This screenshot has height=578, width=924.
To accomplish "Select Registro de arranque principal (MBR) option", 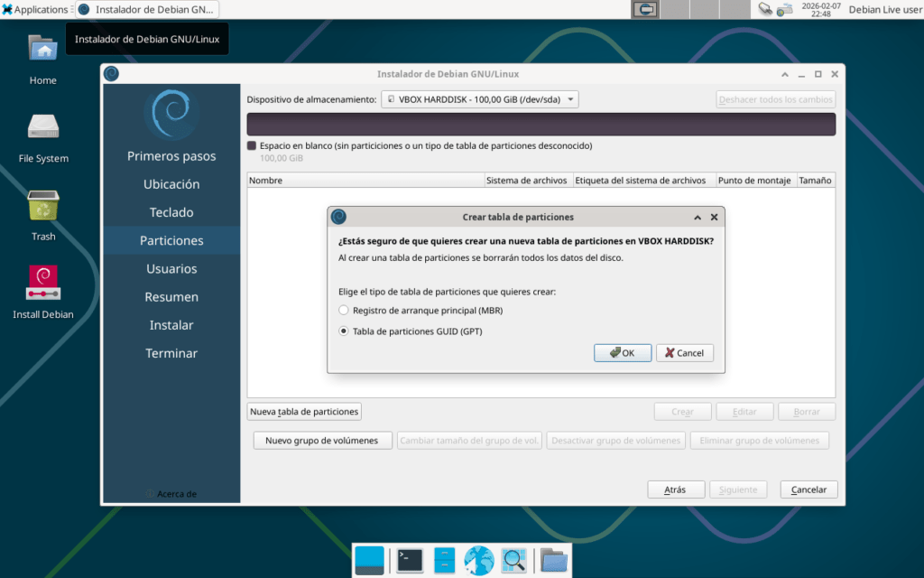I will (344, 310).
